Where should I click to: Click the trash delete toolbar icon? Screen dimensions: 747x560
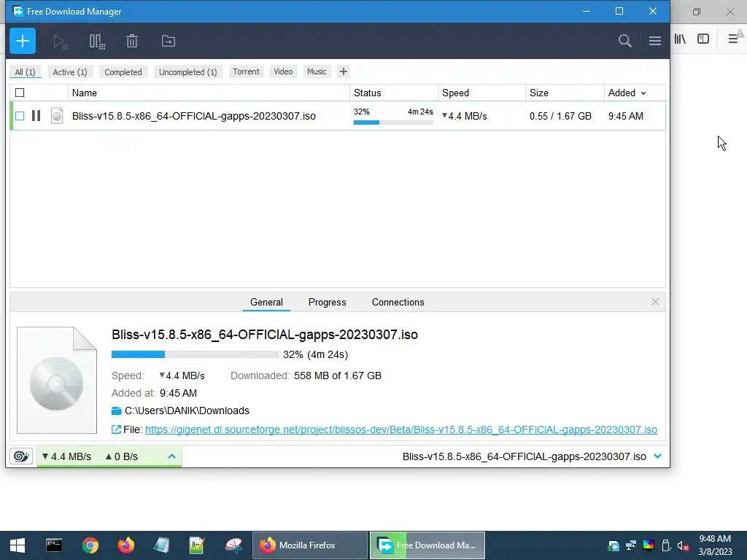tap(132, 41)
